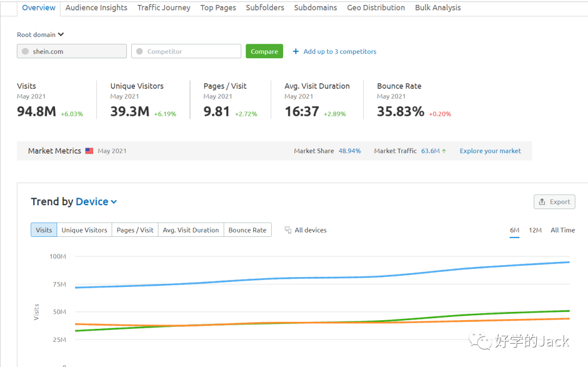The width and height of the screenshot is (588, 367).
Task: Go to Top Pages tab
Action: (x=218, y=8)
